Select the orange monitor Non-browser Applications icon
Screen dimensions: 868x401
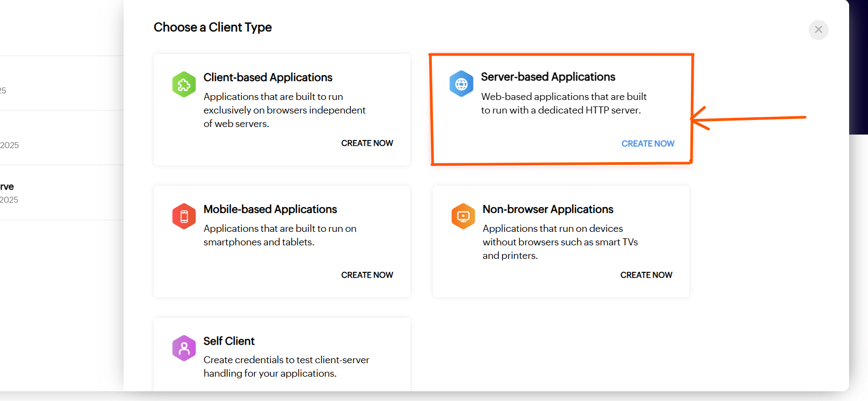pos(463,216)
